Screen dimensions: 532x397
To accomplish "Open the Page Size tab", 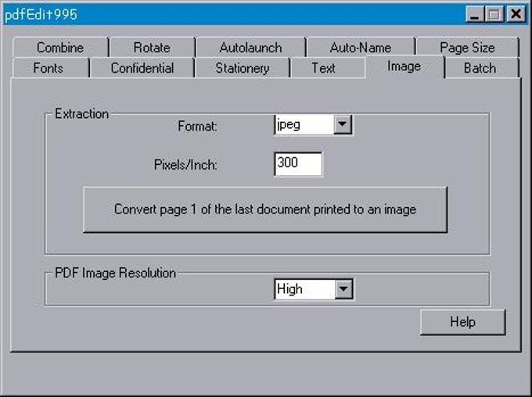I will tap(467, 48).
